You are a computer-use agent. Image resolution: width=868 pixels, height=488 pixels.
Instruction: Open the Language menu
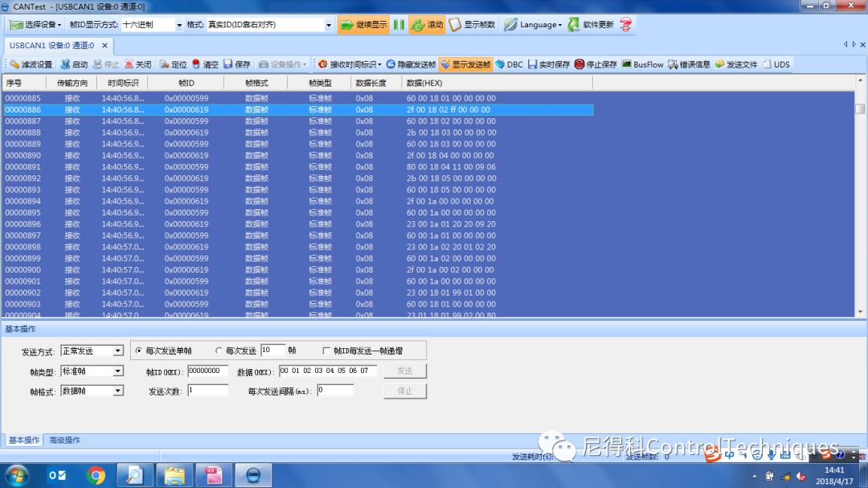pos(533,25)
